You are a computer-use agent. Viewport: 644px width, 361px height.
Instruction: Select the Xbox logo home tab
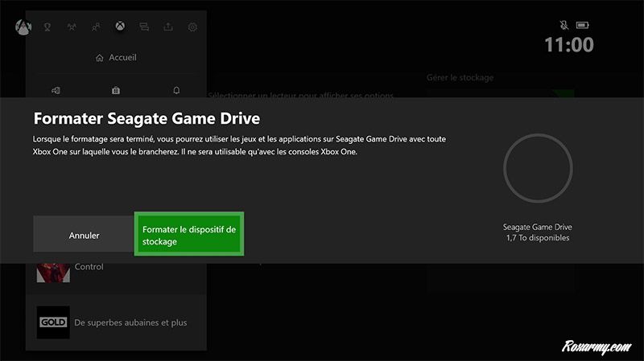point(119,27)
